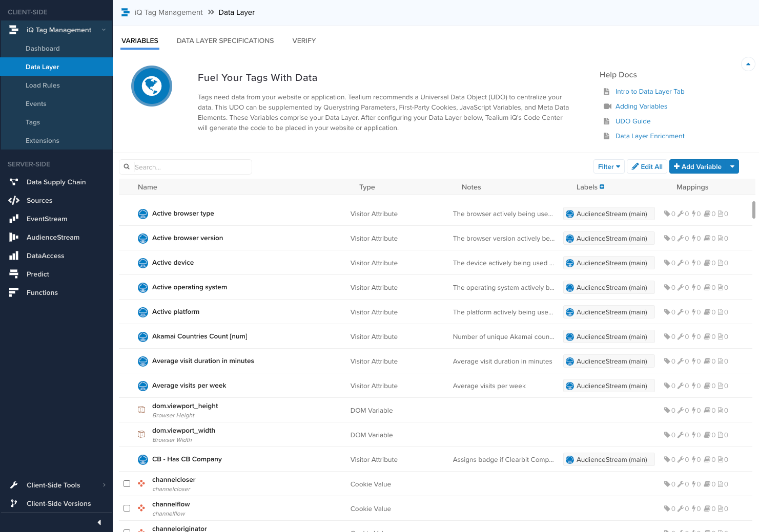Screen dimensions: 759x532
Task: Click the AudienceStream sidebar icon
Action: point(14,237)
